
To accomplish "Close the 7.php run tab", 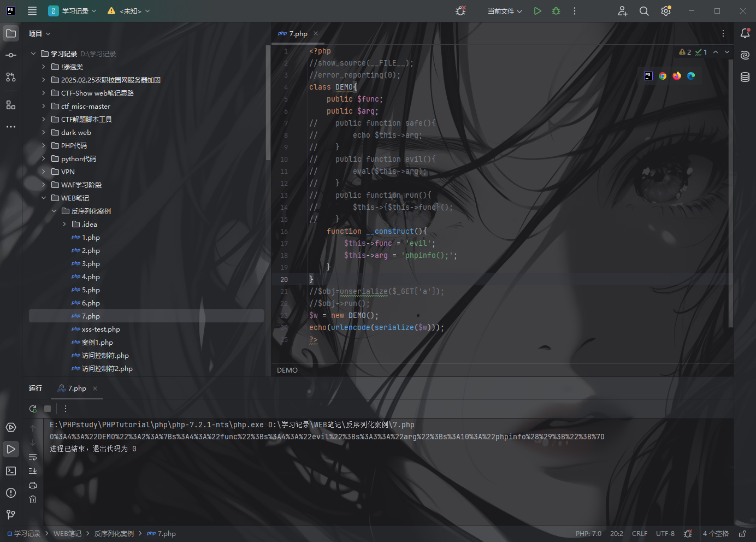I will pos(95,388).
